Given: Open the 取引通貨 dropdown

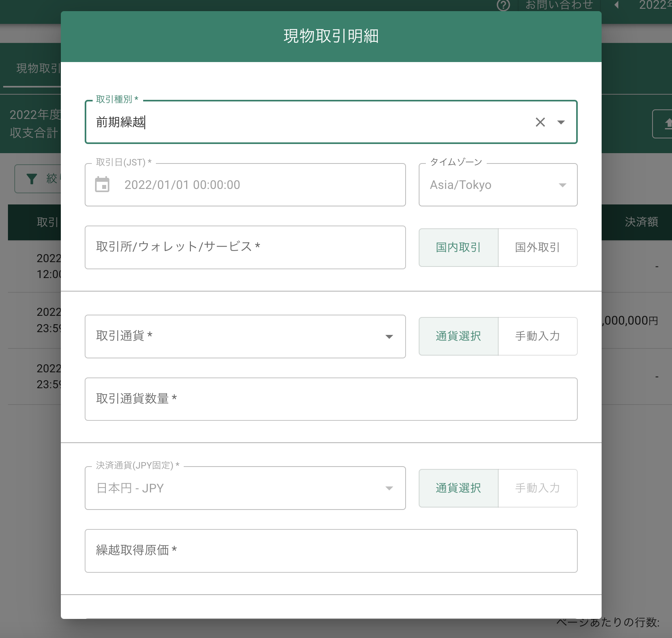Looking at the screenshot, I should (245, 337).
